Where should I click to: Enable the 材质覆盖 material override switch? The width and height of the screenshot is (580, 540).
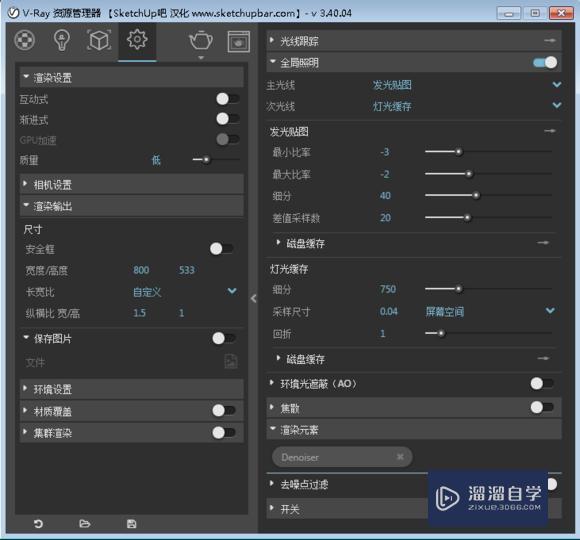point(224,410)
